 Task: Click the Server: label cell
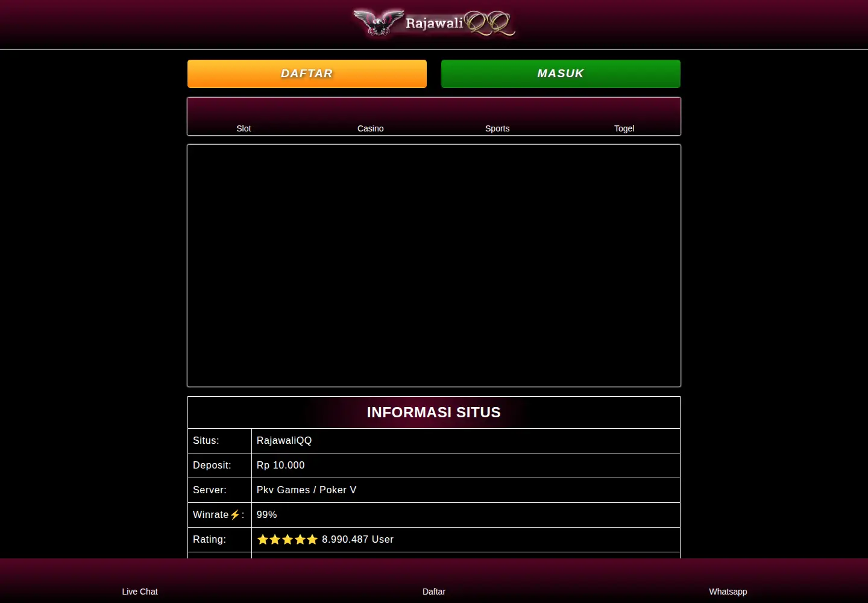[219, 490]
